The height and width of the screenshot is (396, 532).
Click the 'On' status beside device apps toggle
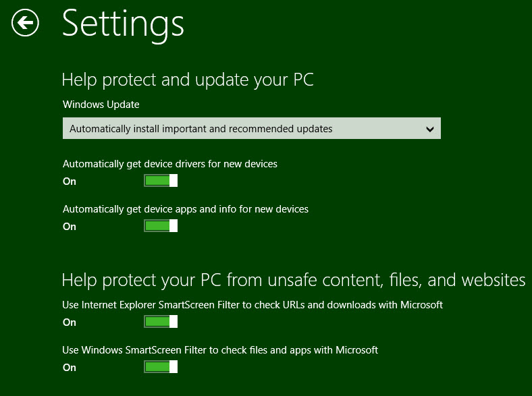(x=70, y=227)
